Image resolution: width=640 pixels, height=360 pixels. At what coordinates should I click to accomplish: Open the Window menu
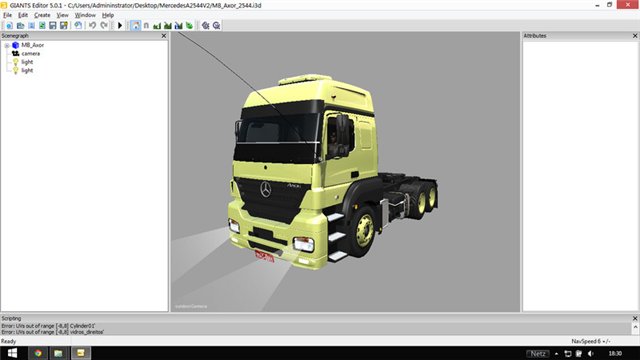85,15
